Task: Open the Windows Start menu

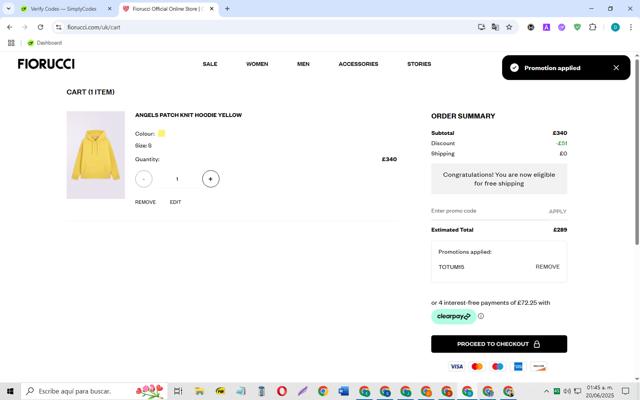Action: 10,391
